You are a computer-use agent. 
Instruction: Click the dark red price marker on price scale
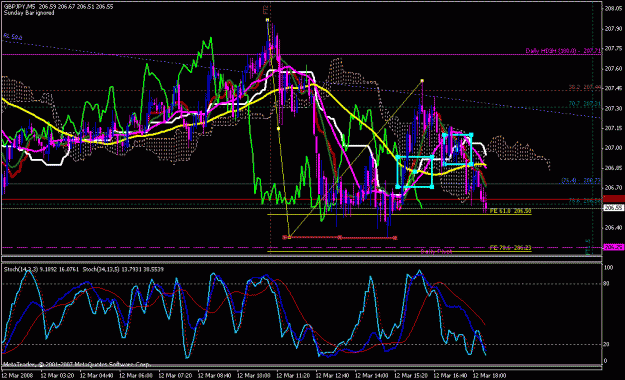coord(613,199)
